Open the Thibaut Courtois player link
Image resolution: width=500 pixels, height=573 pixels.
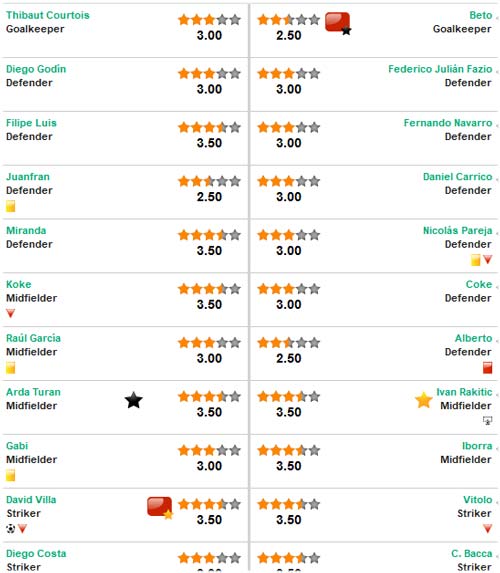(48, 15)
